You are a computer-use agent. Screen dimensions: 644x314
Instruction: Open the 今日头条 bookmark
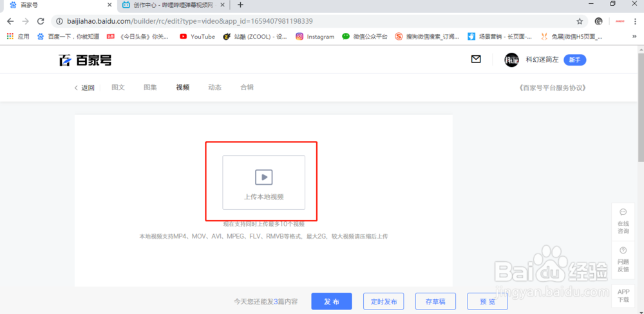tap(138, 37)
